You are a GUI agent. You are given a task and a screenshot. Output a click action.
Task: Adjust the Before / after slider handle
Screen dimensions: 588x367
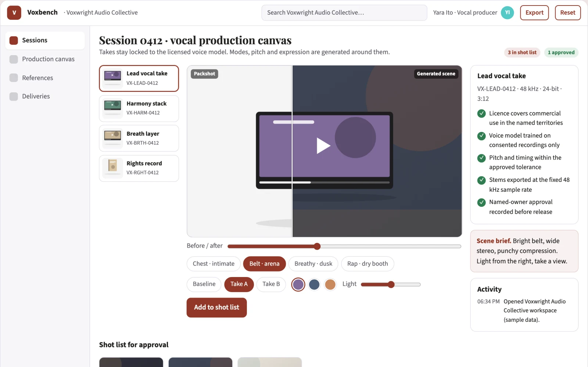click(317, 247)
